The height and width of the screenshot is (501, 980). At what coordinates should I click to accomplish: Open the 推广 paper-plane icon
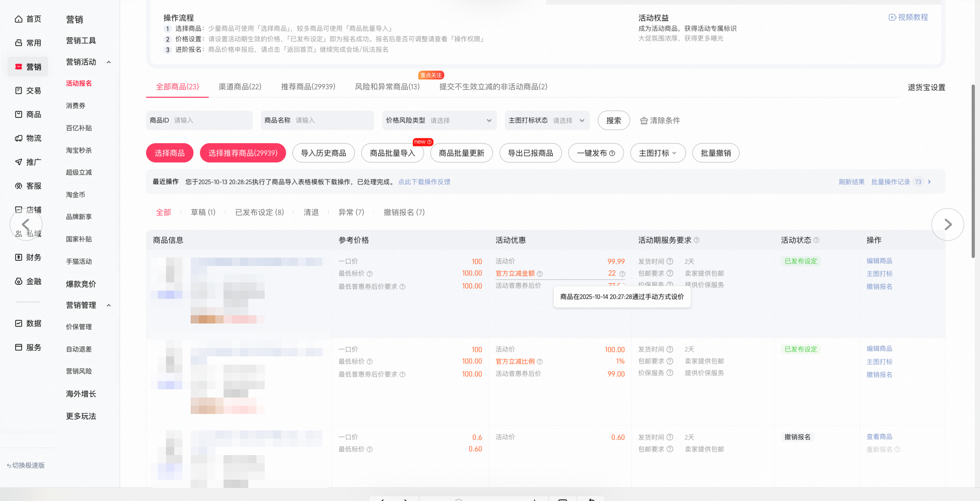(x=18, y=162)
